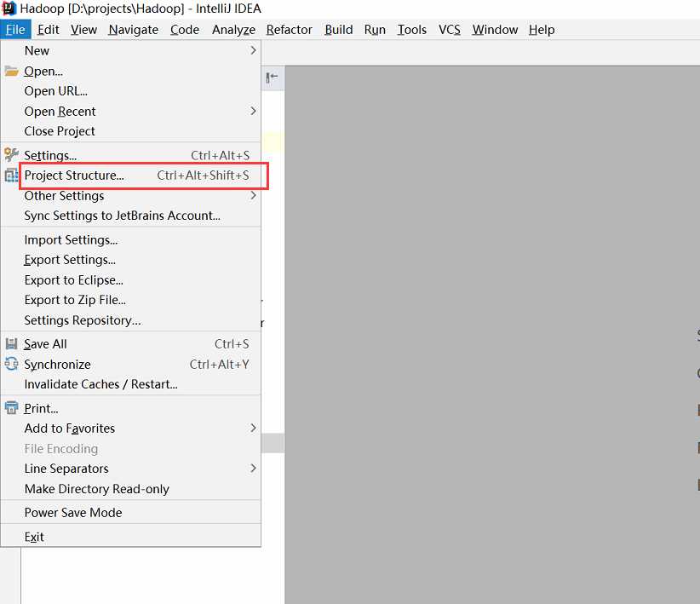
Task: Open the View menu
Action: coord(83,30)
